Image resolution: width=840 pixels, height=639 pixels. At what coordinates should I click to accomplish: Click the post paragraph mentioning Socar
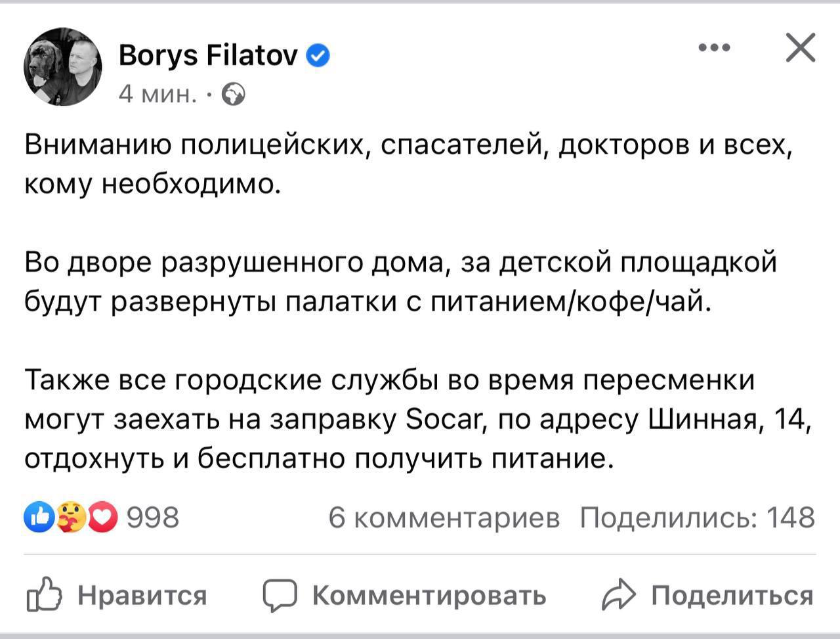418,420
